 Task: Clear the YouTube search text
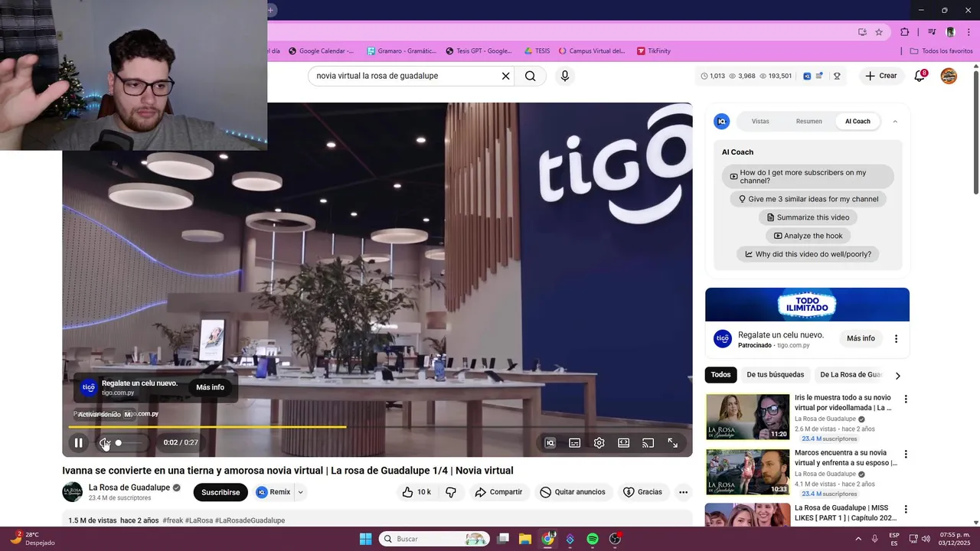pos(505,76)
